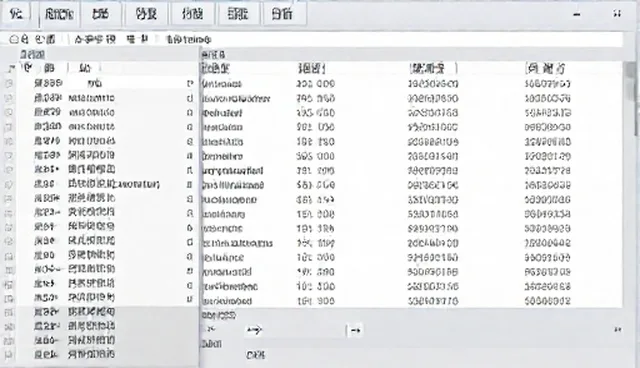Click into the input field below the table
640x368 pixels.
[296, 330]
